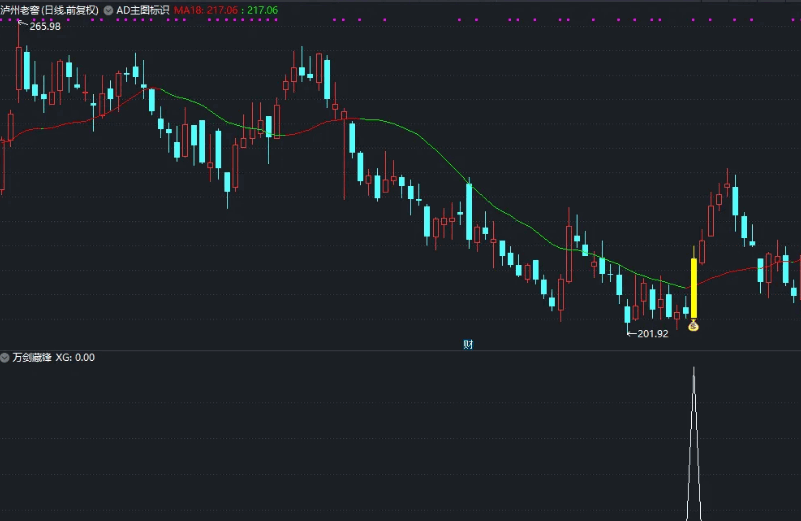Click the 201.92 low price label

pyautogui.click(x=652, y=334)
